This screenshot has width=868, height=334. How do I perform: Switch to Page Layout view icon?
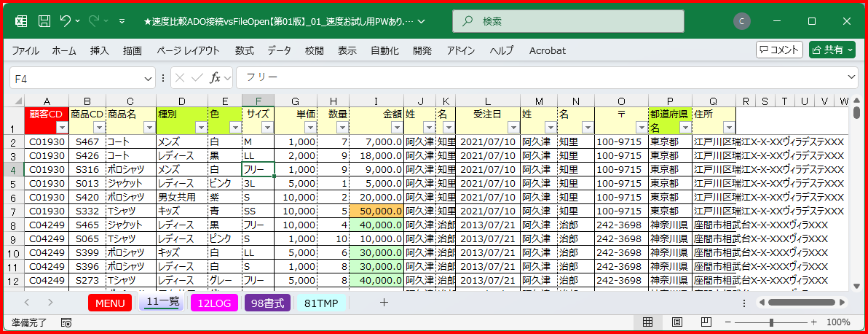(x=676, y=322)
